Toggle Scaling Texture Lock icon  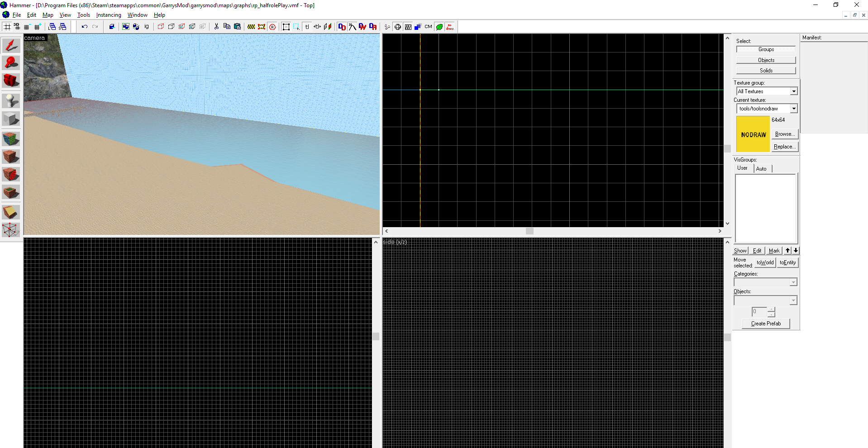point(317,27)
